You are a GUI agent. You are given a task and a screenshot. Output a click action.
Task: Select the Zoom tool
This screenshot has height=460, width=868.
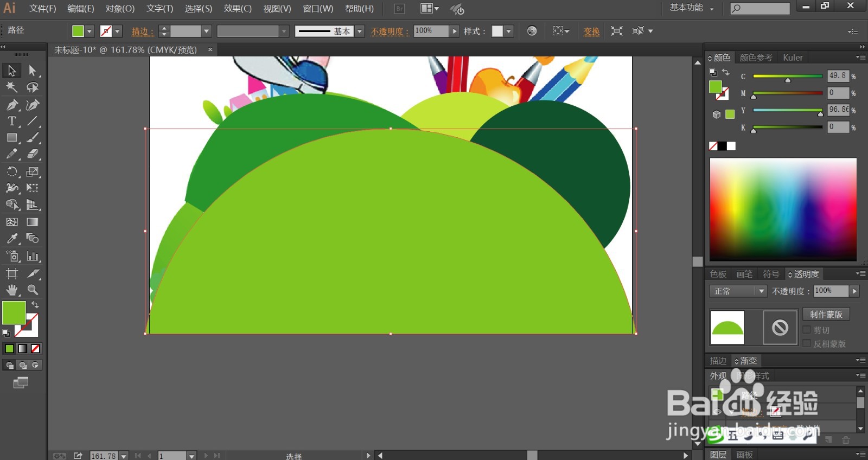[x=33, y=290]
